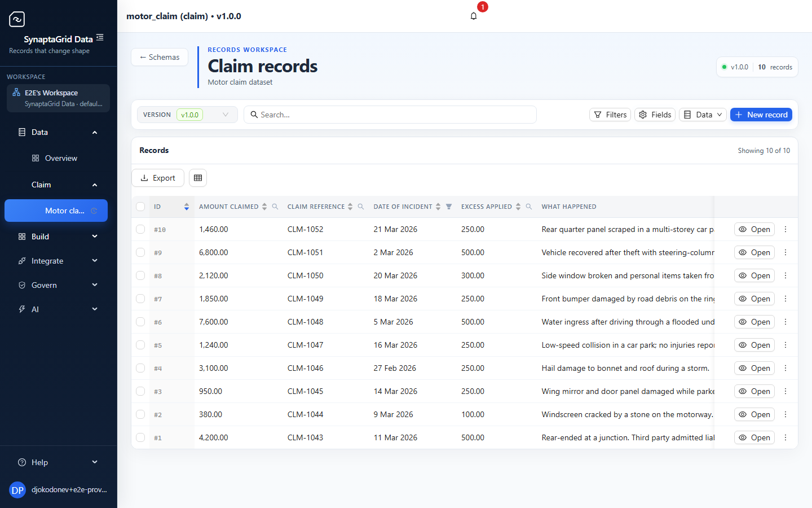Sort the Excess Applied column
Viewport: 812px width, 508px height.
pyautogui.click(x=518, y=207)
